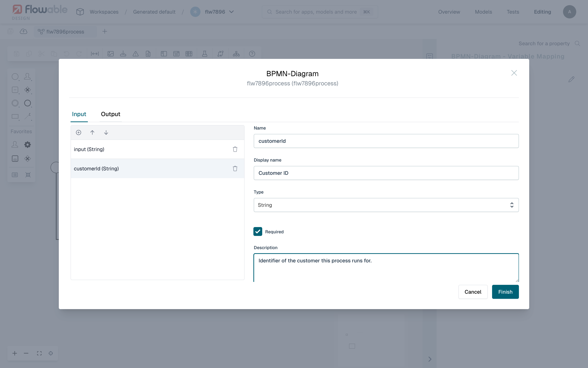Open the user avatar A menu
Image resolution: width=588 pixels, height=368 pixels.
569,12
